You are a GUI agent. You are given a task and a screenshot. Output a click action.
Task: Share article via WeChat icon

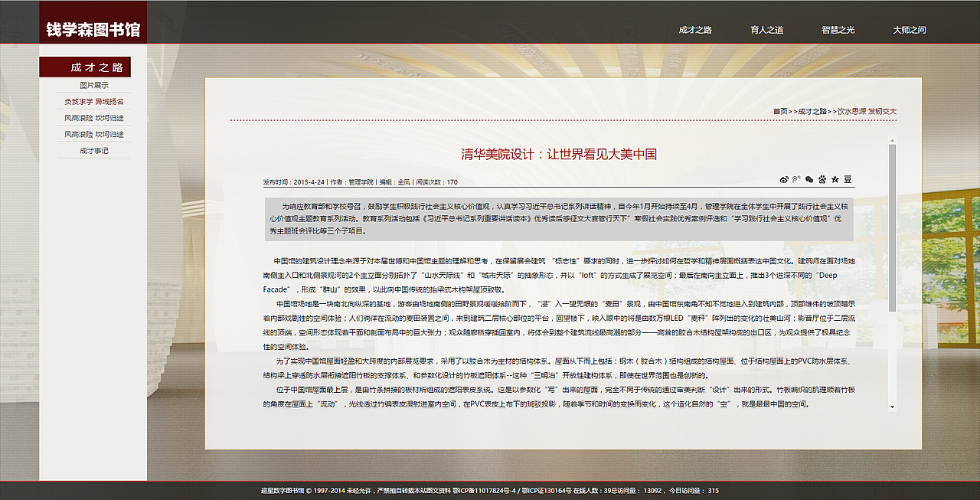809,179
